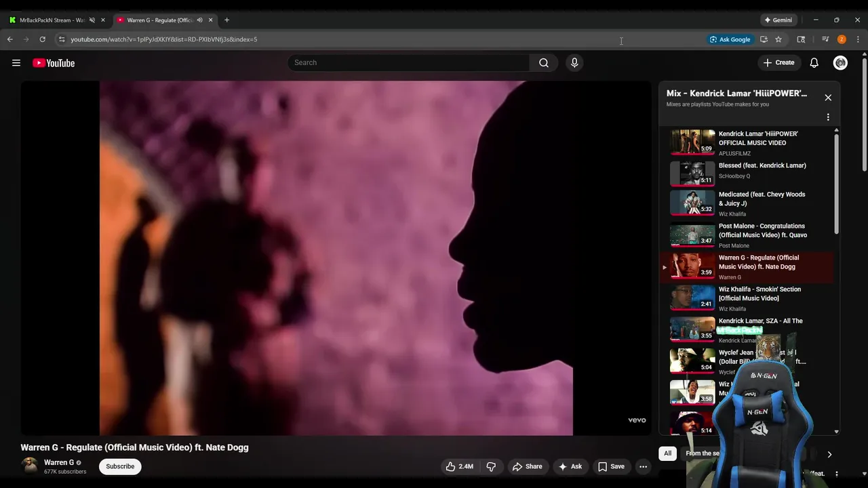868x488 pixels.
Task: Show more filter chips with right arrow
Action: point(829,454)
